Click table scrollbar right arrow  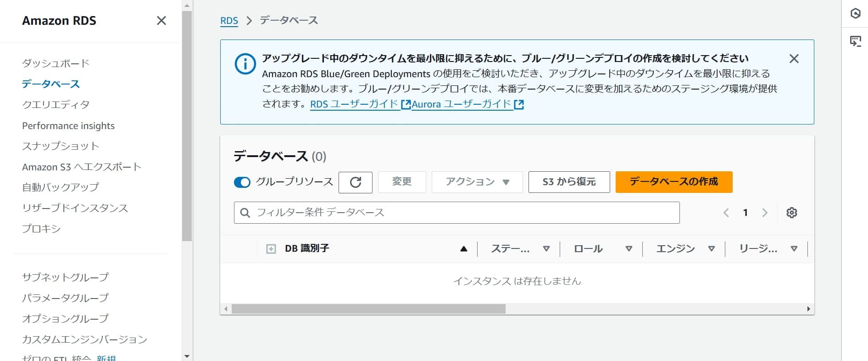(808, 309)
